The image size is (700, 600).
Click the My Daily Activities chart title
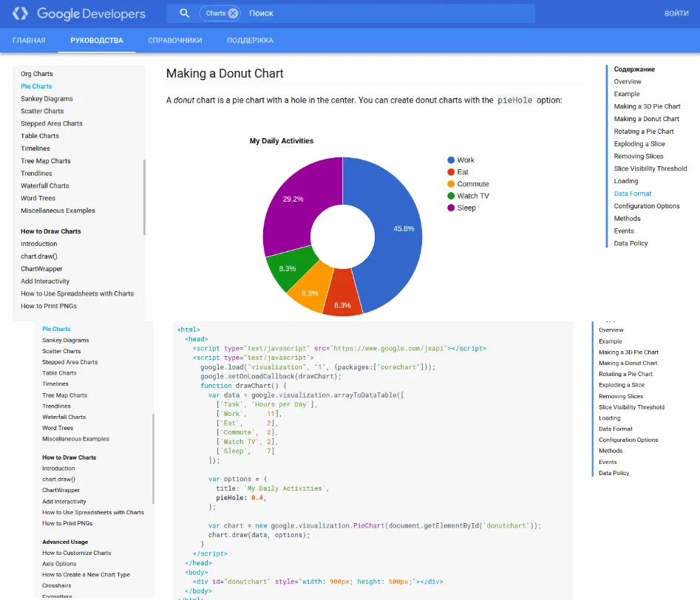click(x=281, y=140)
